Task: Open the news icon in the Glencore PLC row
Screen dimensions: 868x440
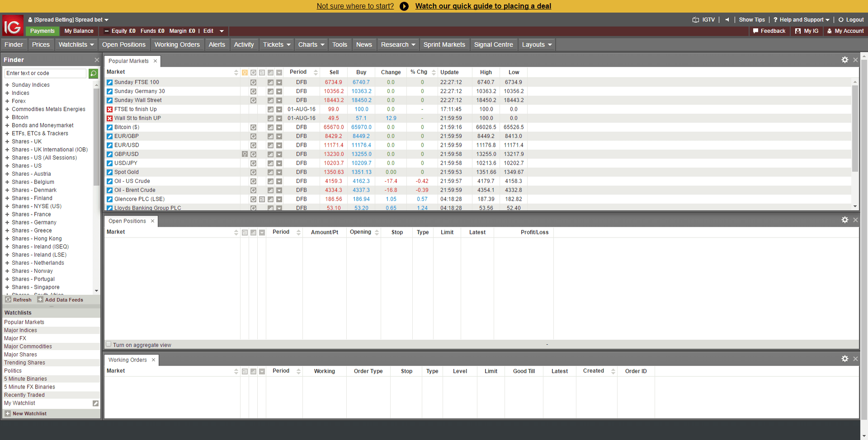Action: (x=262, y=199)
